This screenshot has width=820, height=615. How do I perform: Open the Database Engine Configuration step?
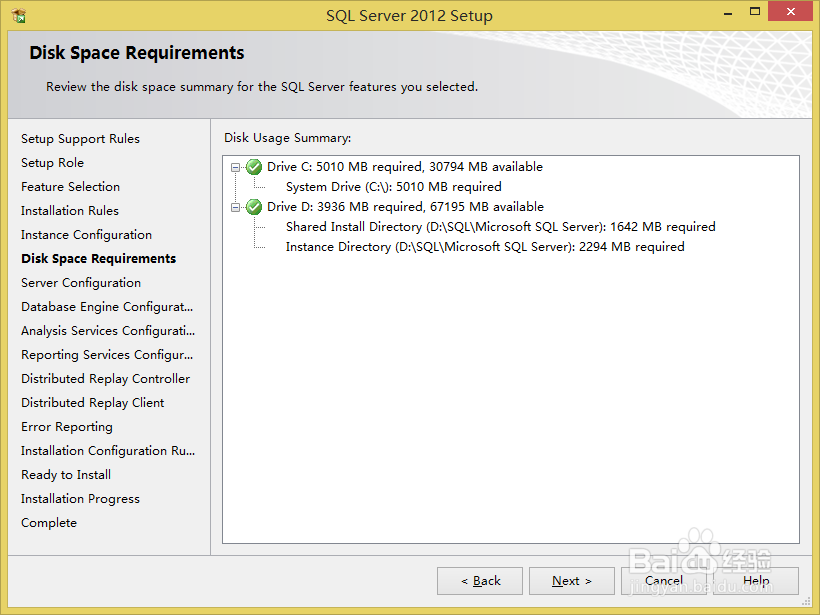[104, 306]
